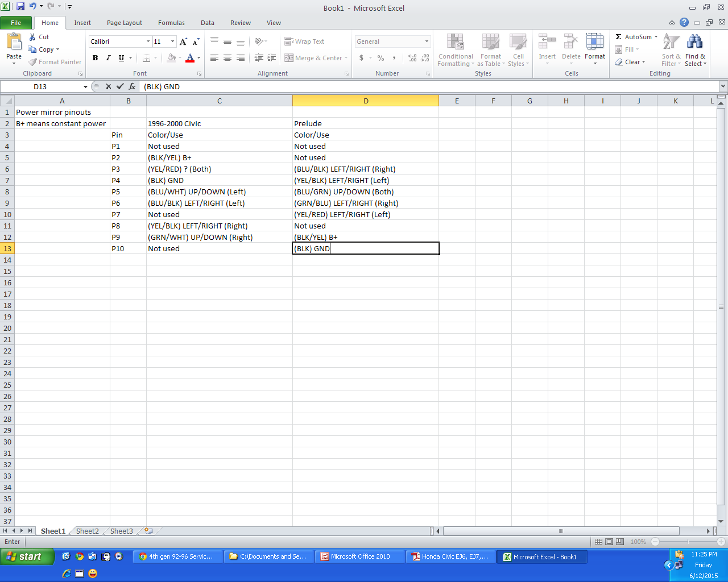The image size is (728, 582).
Task: Click the AutoSum sigma icon
Action: (x=618, y=37)
